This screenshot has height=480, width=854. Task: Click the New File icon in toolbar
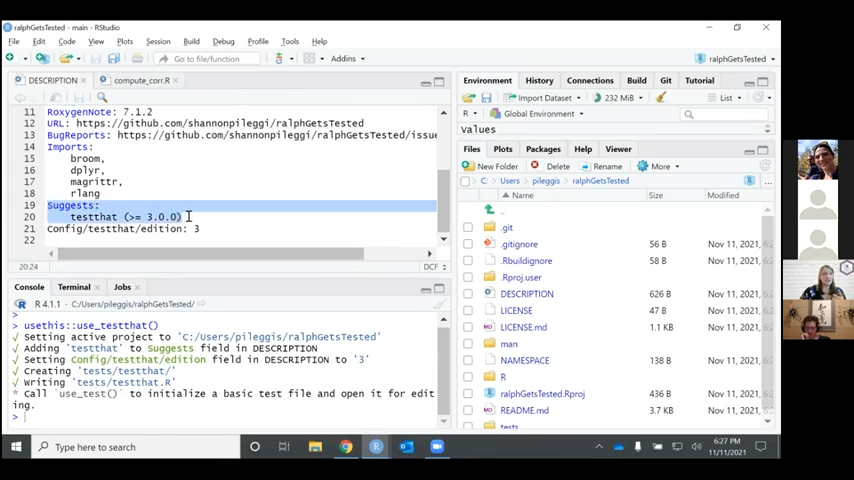[x=10, y=58]
